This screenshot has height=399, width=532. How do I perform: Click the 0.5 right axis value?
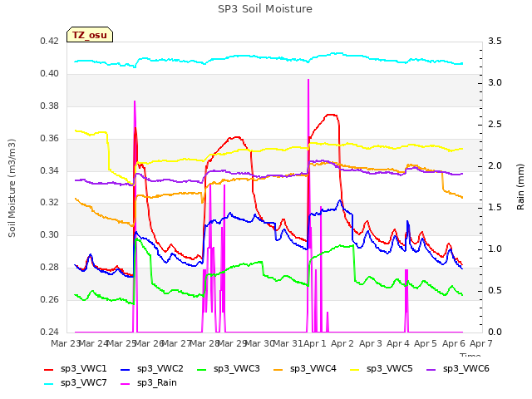pyautogui.click(x=495, y=290)
